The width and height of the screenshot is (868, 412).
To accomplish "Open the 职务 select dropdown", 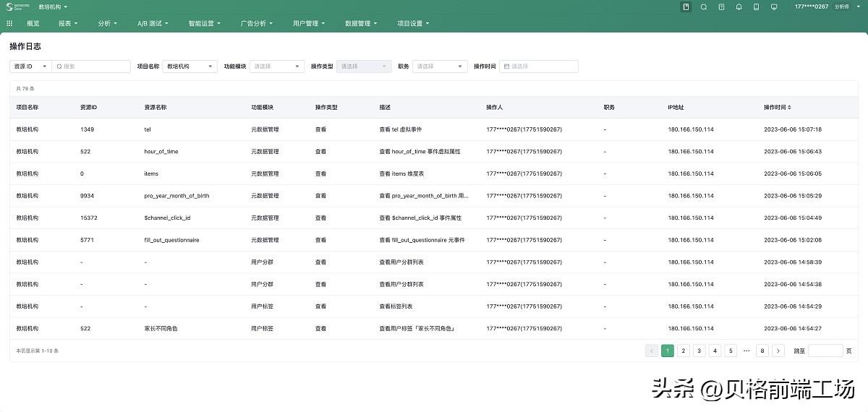I will point(440,66).
